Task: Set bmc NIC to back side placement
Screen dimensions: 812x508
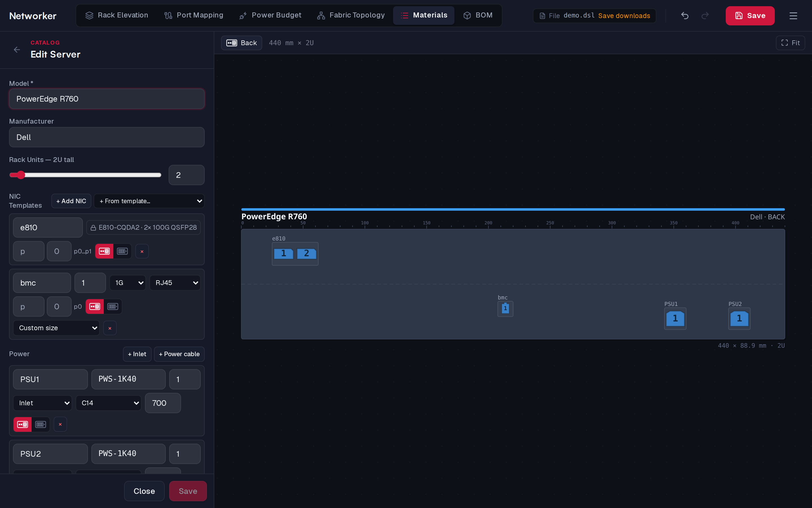Action: click(x=95, y=306)
